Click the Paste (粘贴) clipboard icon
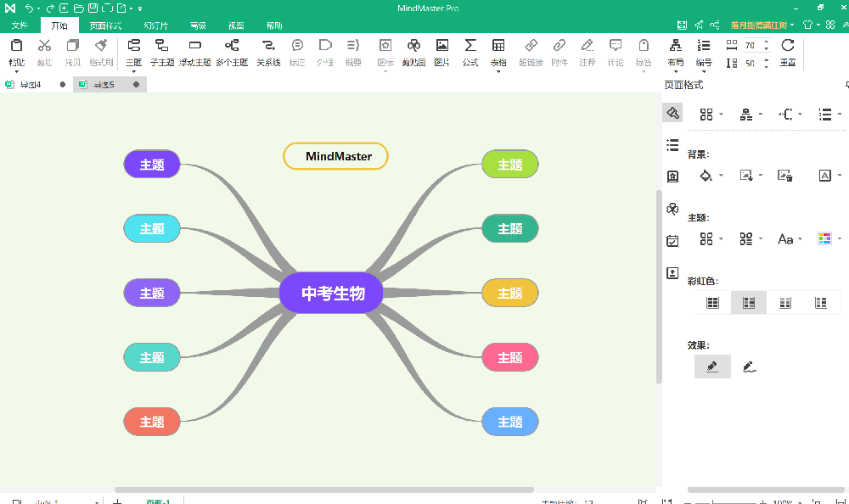The image size is (849, 504). [x=17, y=46]
